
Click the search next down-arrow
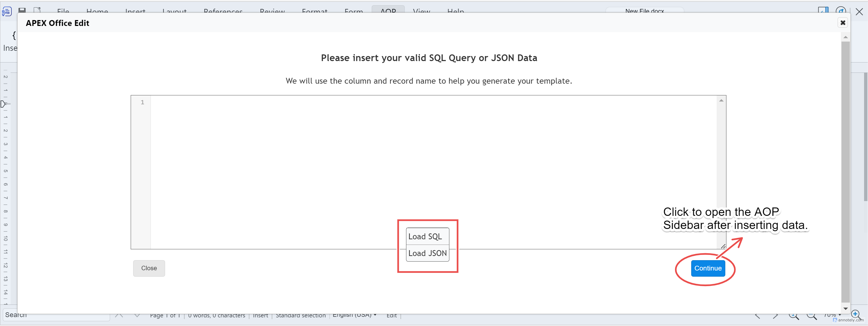(137, 316)
